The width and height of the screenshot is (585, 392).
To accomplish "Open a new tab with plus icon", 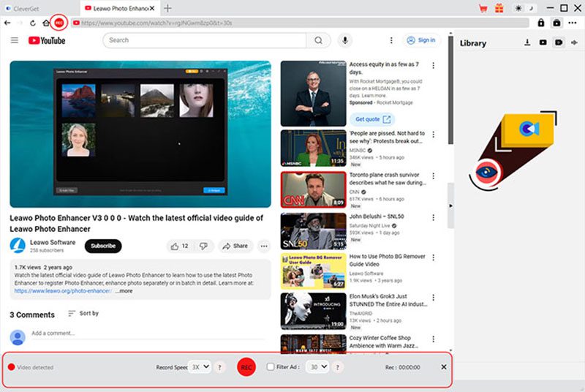I will tap(167, 8).
